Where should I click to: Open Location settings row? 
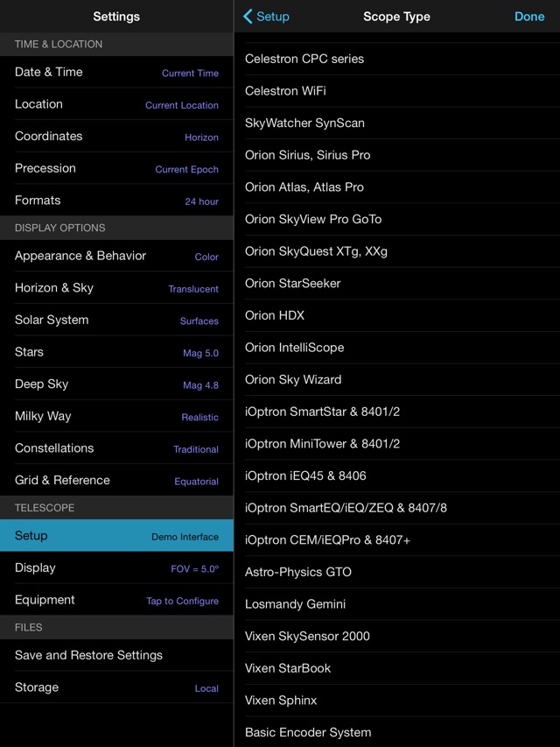[x=116, y=104]
